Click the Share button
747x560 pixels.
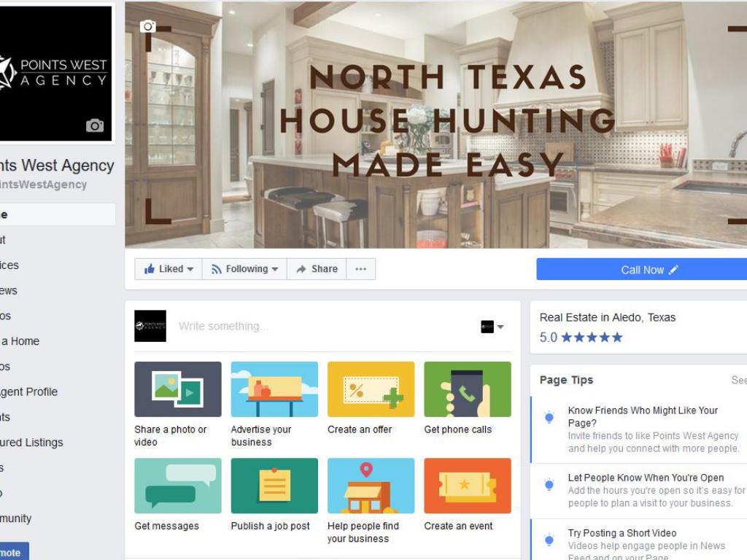(x=317, y=269)
